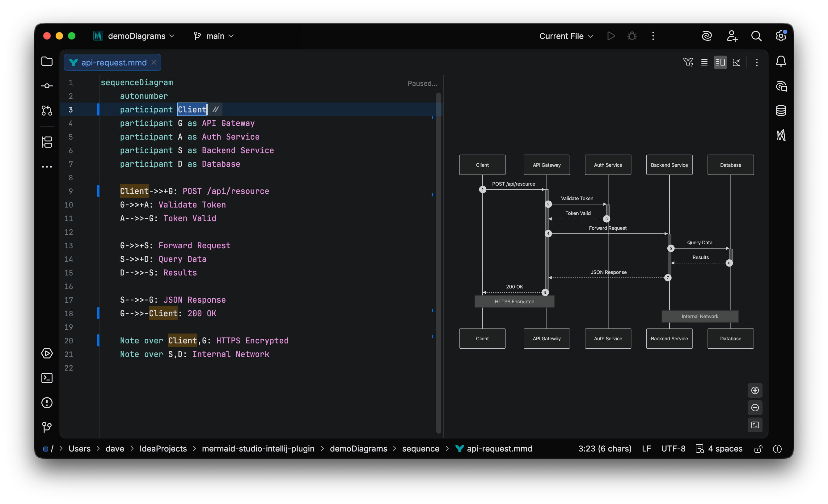828x504 pixels.
Task: Open the Structure tool window
Action: (x=47, y=142)
